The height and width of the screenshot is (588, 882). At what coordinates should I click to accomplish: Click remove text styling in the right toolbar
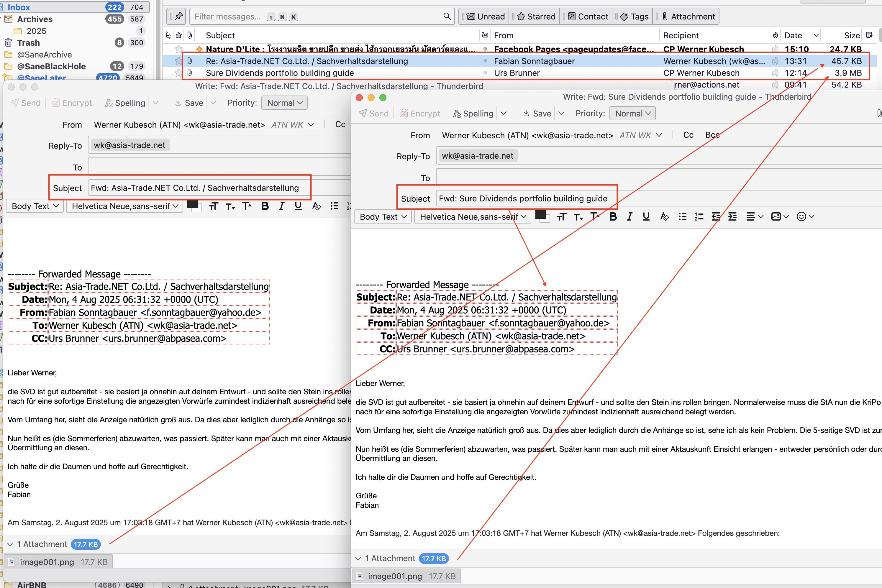(664, 217)
